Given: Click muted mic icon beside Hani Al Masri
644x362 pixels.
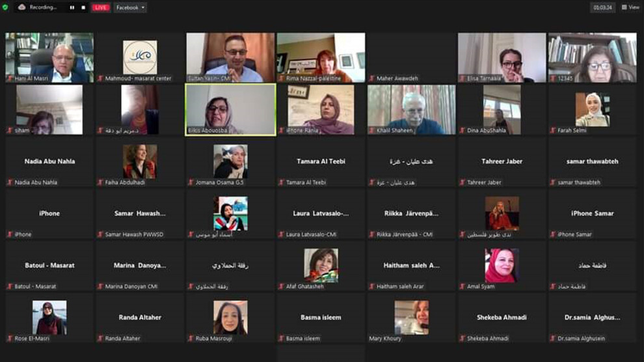Looking at the screenshot, I should 10,78.
